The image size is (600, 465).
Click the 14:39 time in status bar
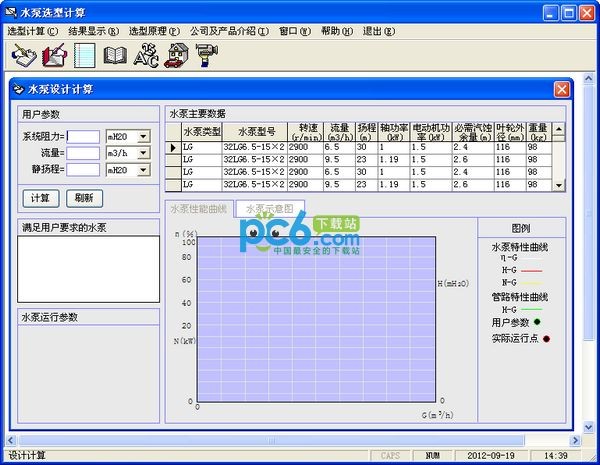pyautogui.click(x=556, y=455)
